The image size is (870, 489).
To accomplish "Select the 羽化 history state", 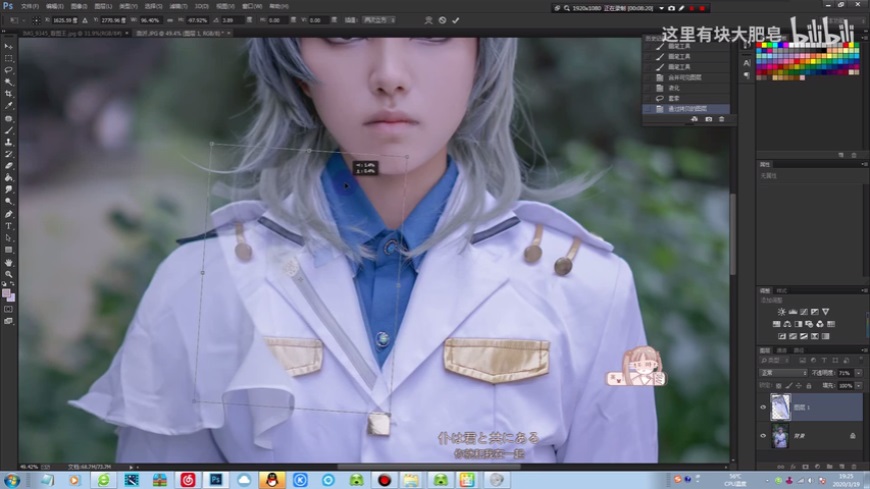I will pos(686,88).
